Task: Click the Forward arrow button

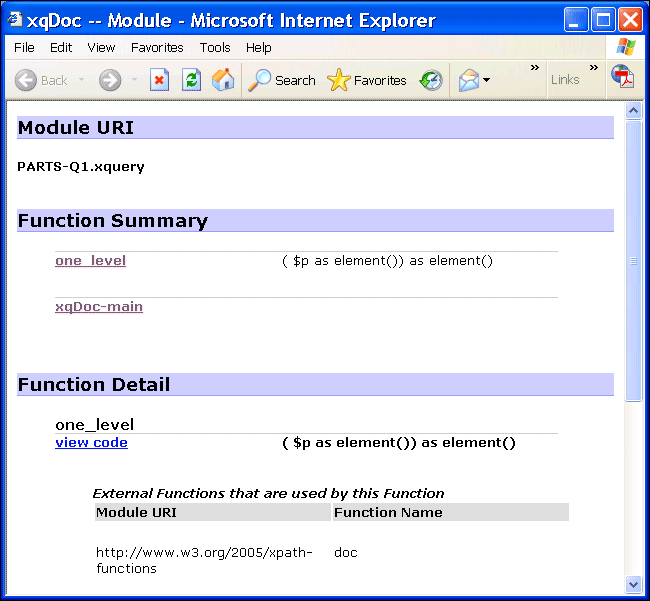Action: pos(110,80)
